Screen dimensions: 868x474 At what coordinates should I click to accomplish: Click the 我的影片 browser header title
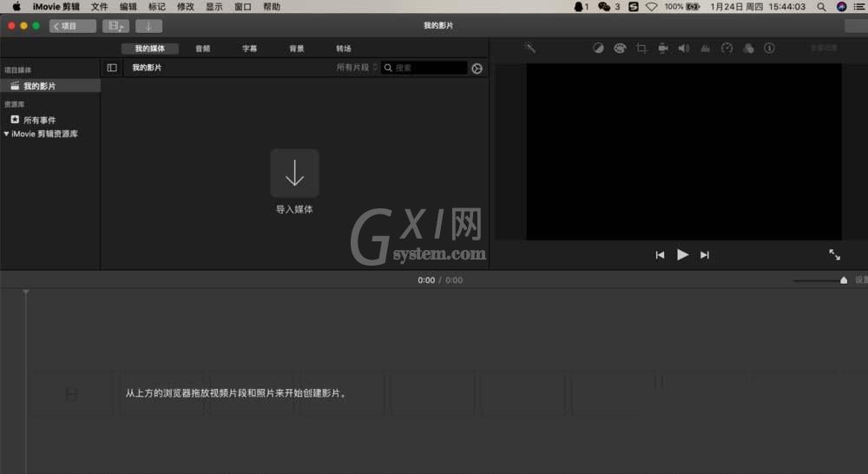point(147,68)
